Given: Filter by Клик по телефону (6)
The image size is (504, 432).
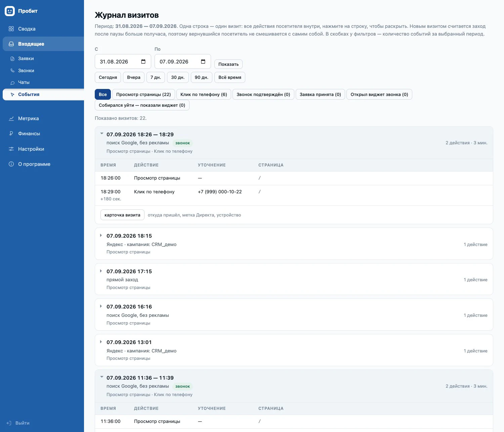Looking at the screenshot, I should (x=204, y=94).
